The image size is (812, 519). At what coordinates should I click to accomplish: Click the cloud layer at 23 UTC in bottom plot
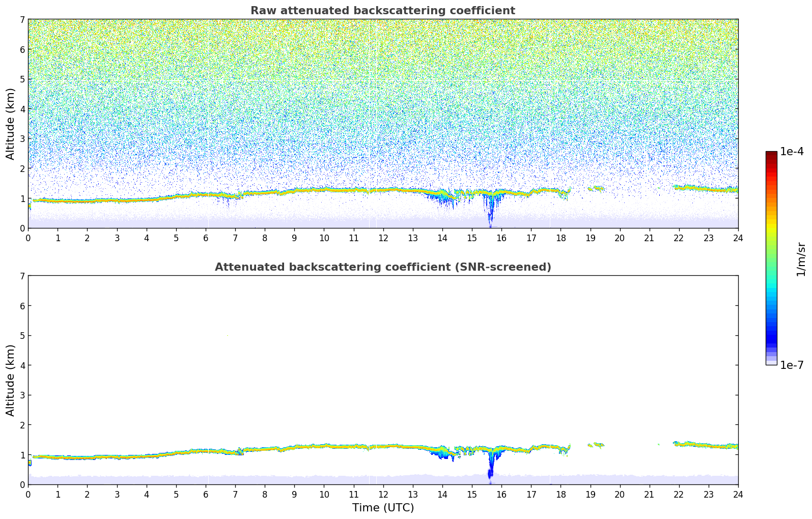click(708, 446)
